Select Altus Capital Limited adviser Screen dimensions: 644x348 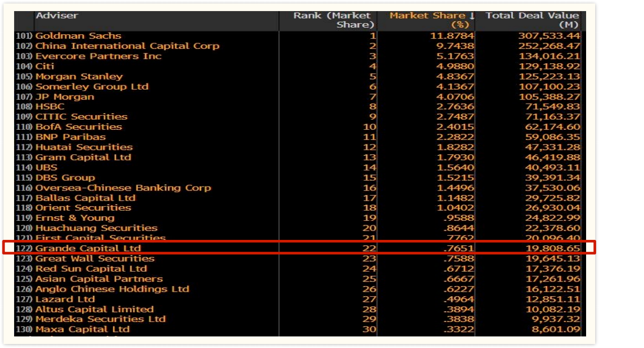point(94,309)
